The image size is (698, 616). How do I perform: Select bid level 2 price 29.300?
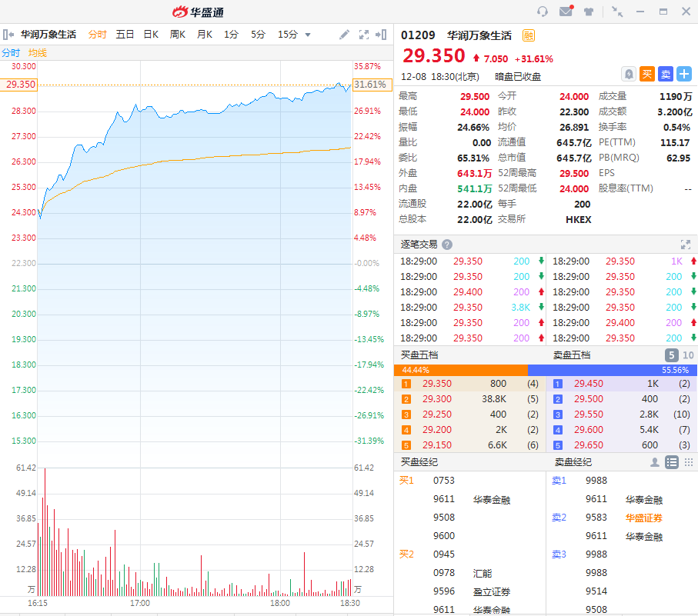pos(436,399)
